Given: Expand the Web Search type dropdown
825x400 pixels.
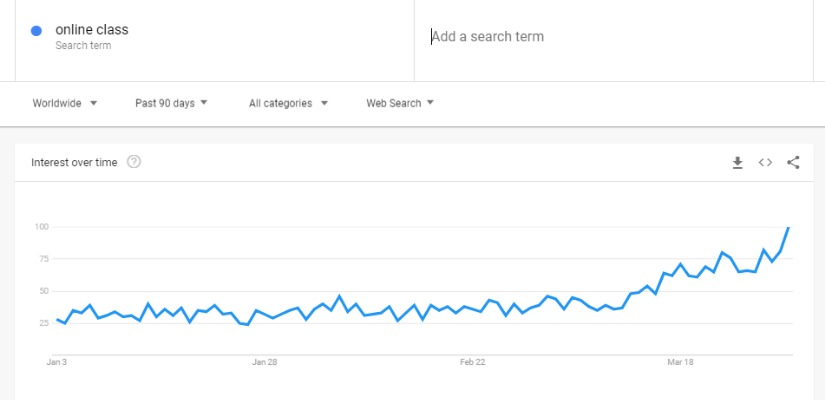Looking at the screenshot, I should point(400,103).
